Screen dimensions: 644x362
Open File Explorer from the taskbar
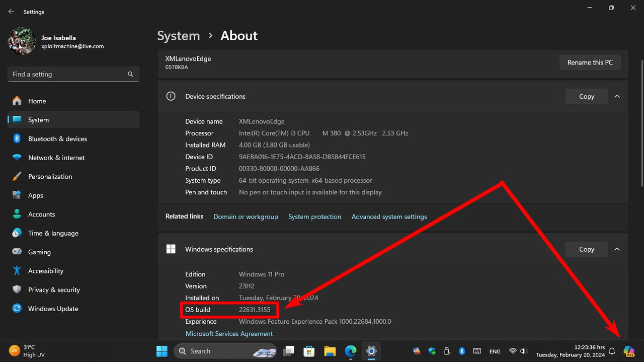pyautogui.click(x=330, y=351)
